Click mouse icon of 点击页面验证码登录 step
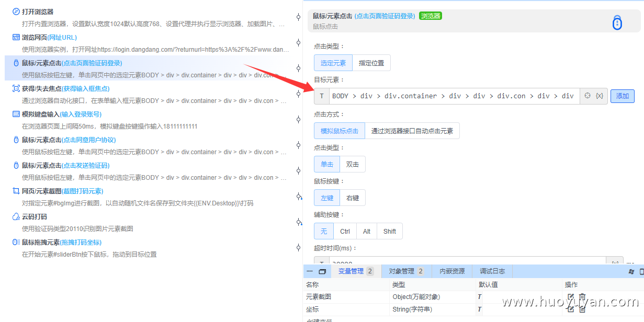The image size is (644, 322). coord(16,63)
